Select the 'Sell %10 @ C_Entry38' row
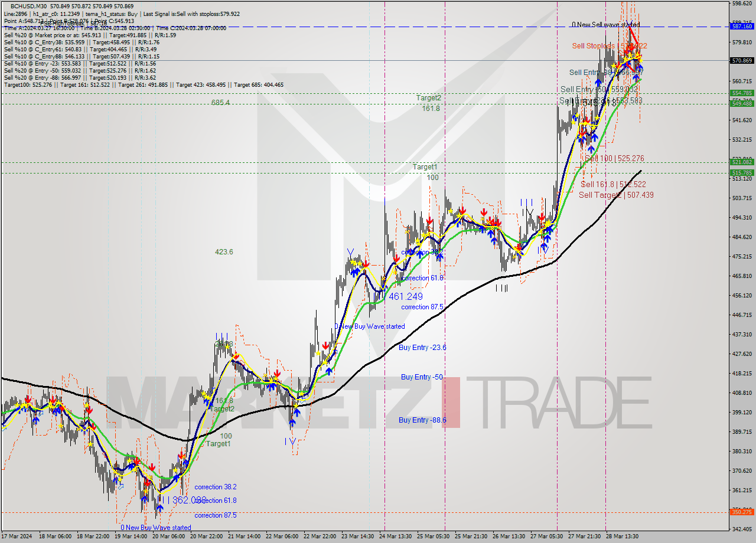 pos(82,42)
